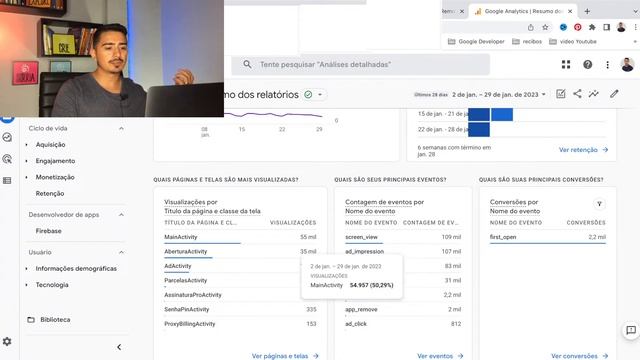Click the customize report pencil icon
640x360 pixels.
pos(614,94)
